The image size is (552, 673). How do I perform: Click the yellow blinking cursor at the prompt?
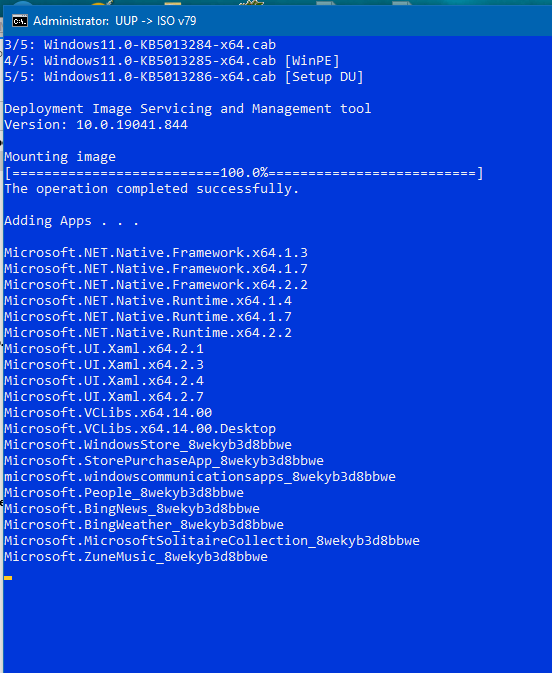pos(8,578)
